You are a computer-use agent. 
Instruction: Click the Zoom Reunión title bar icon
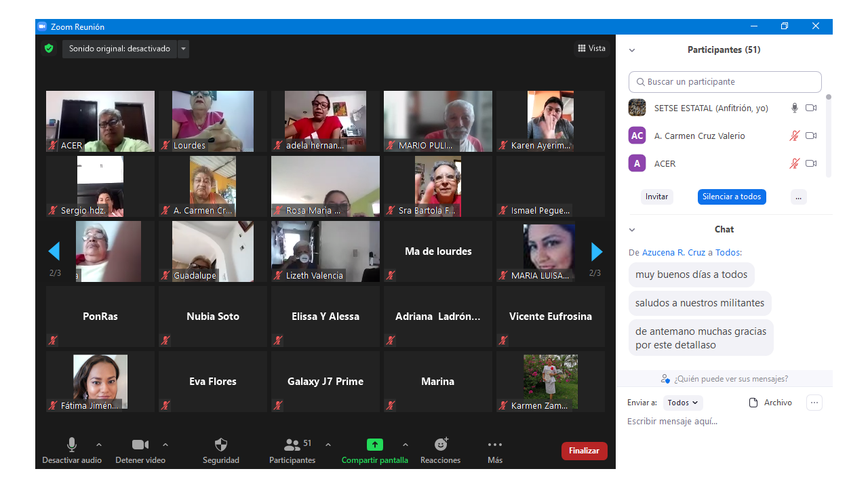[x=42, y=26]
